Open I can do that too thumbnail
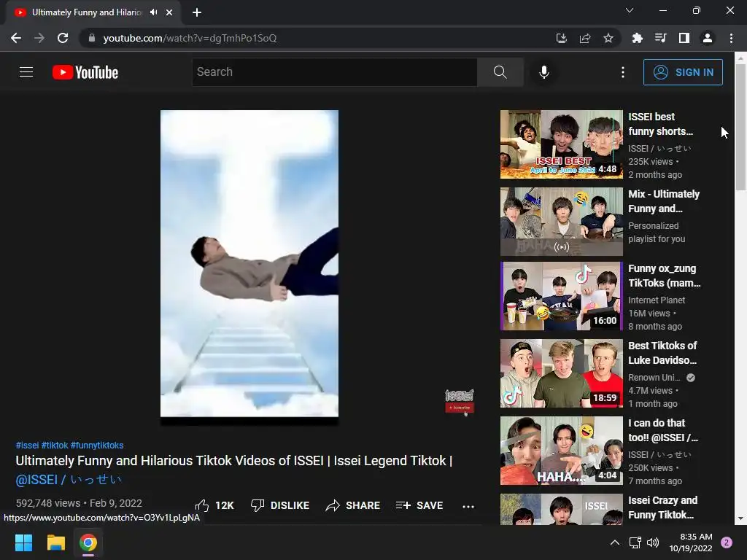 (561, 451)
